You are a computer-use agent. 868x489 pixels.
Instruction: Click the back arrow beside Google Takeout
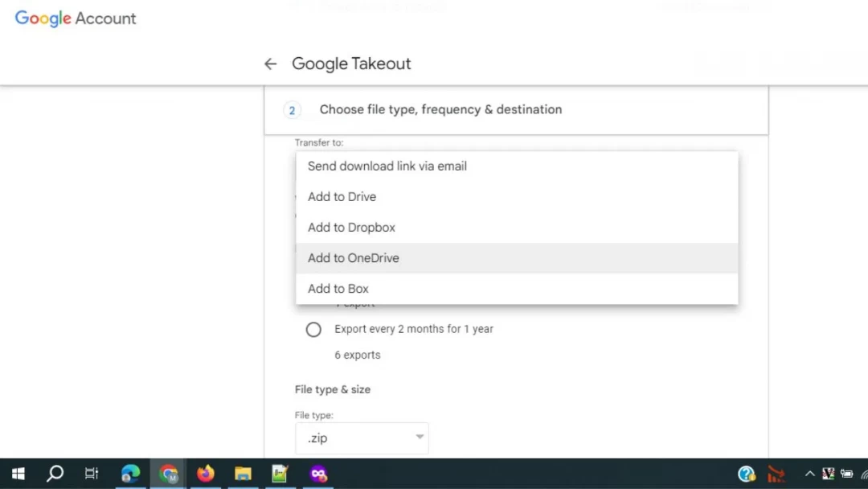pyautogui.click(x=270, y=64)
